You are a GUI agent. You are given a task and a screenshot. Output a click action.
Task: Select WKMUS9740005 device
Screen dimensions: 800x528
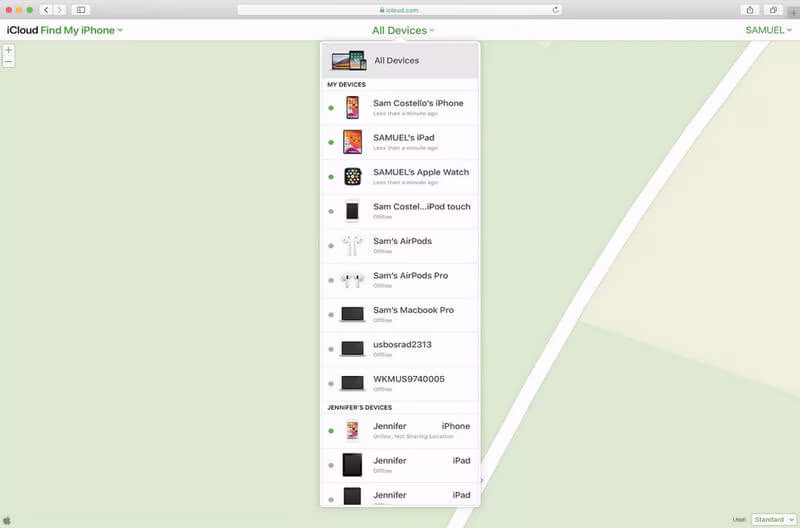click(400, 384)
